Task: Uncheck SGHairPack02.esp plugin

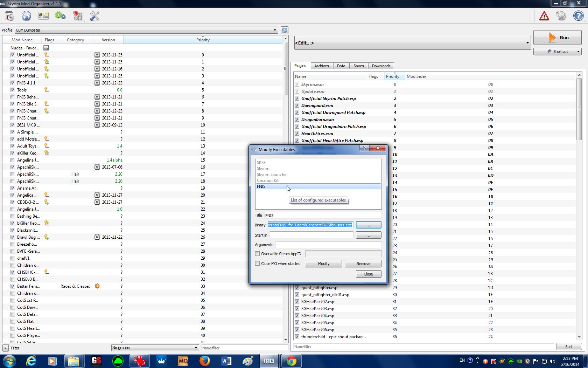Action: (x=297, y=302)
